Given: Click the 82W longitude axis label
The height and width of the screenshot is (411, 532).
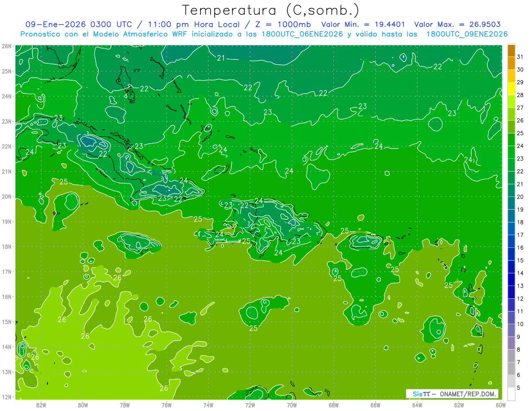Looking at the screenshot, I should pos(41,404).
